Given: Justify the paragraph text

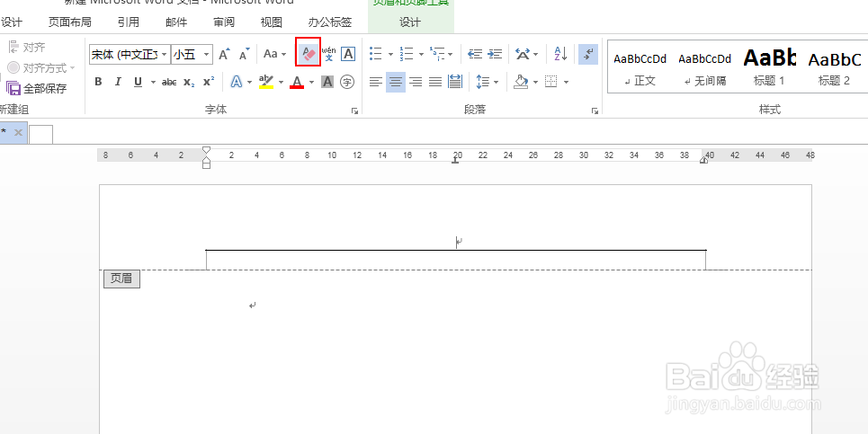Looking at the screenshot, I should [x=435, y=82].
